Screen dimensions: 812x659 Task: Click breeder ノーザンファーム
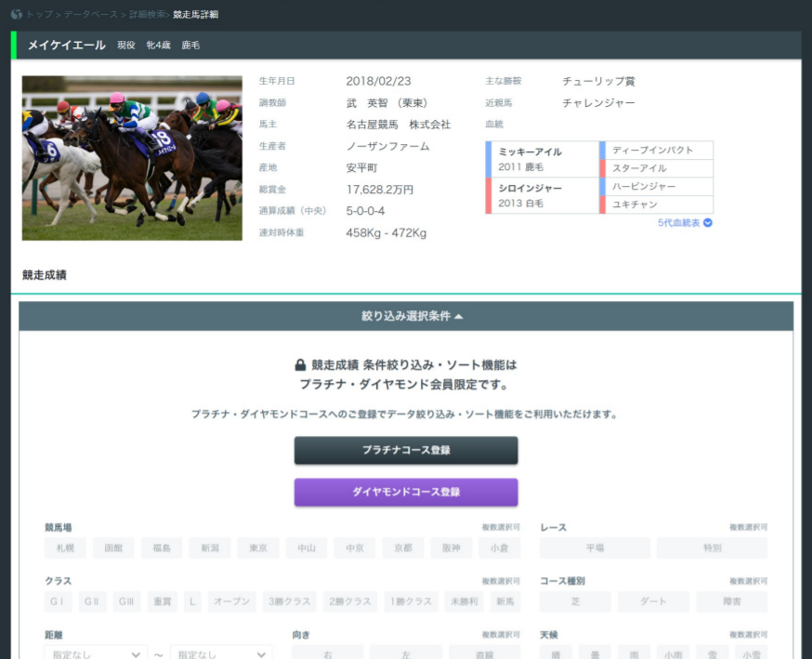387,147
